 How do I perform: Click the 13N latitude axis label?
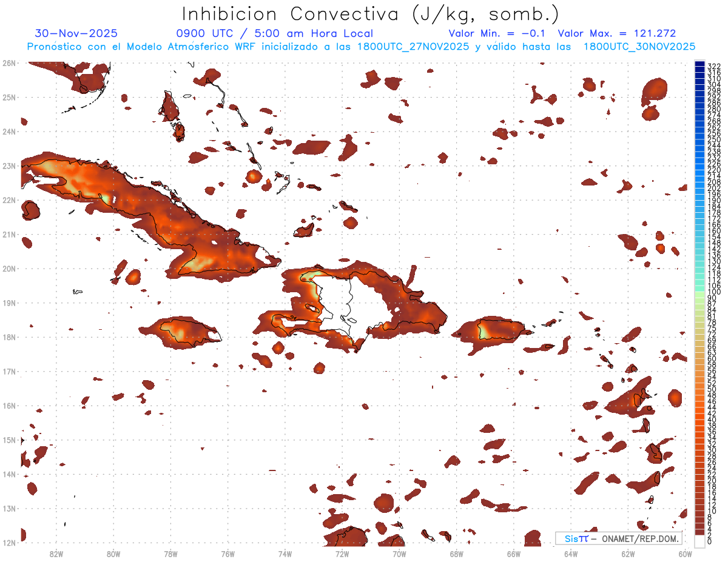[9, 508]
